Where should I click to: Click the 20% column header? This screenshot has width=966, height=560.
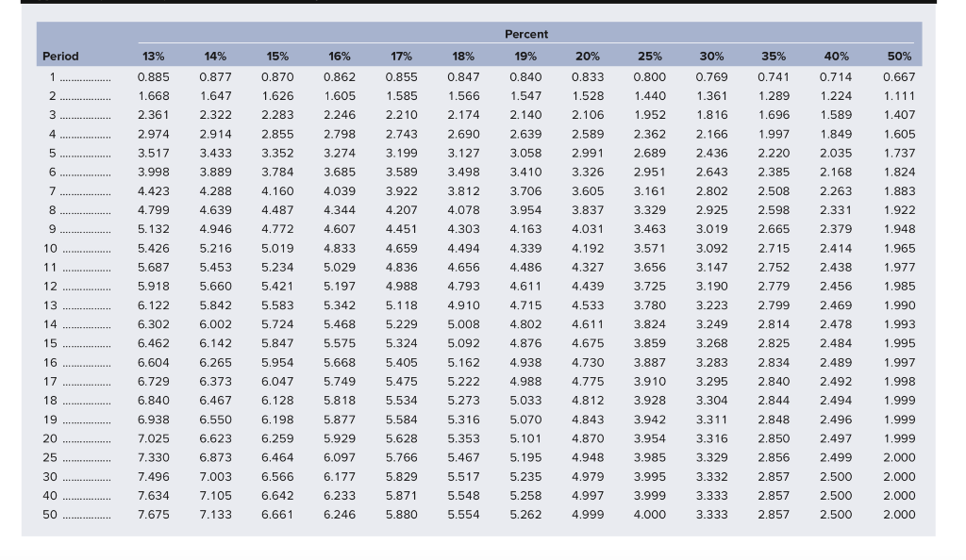[585, 57]
